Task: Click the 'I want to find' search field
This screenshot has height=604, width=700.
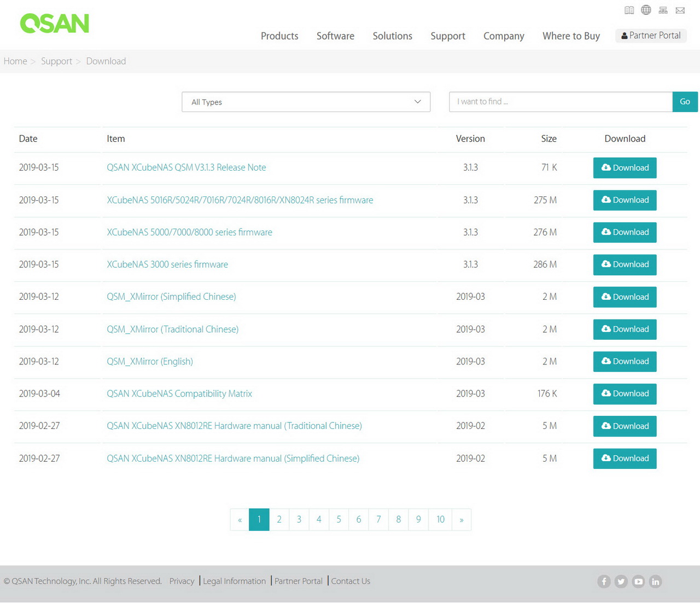Action: tap(561, 102)
